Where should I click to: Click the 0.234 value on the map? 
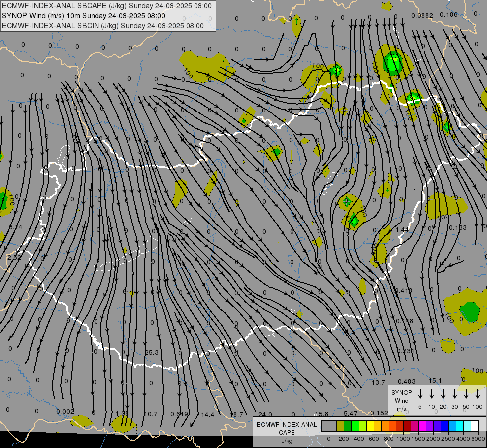pos(405,351)
